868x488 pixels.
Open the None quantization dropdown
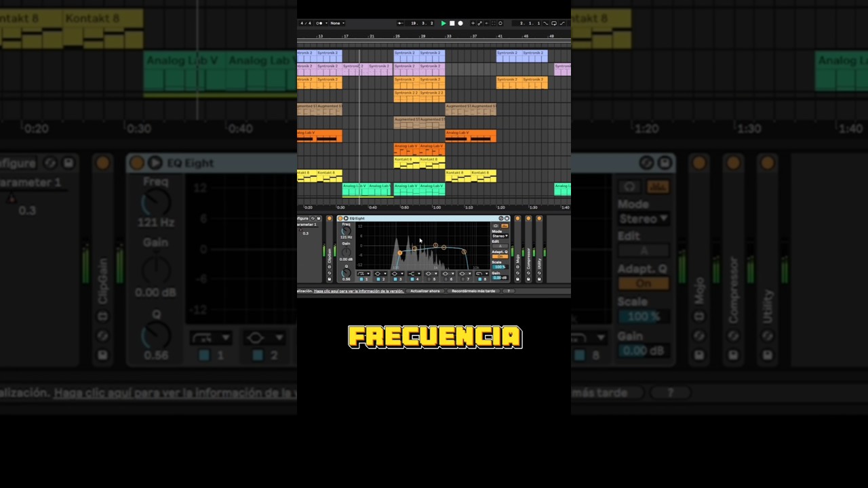click(x=337, y=23)
